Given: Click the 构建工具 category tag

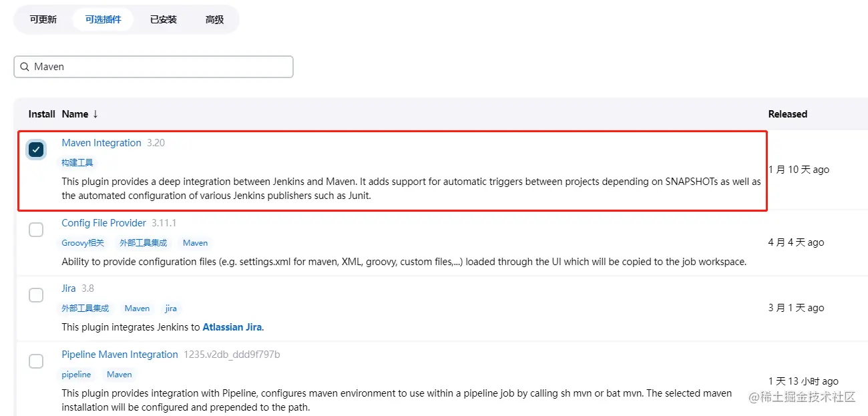Looking at the screenshot, I should [x=77, y=162].
